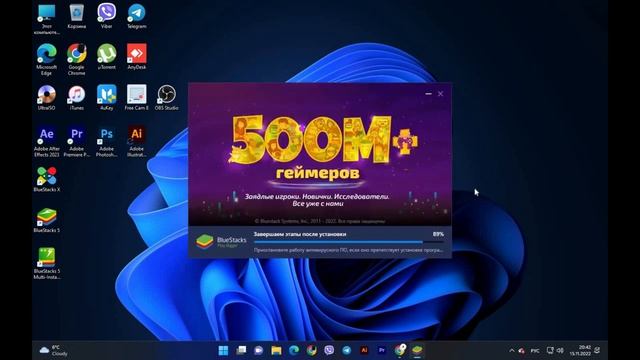Open the weather widget on taskbar
This screenshot has width=640, height=360.
tap(53, 350)
